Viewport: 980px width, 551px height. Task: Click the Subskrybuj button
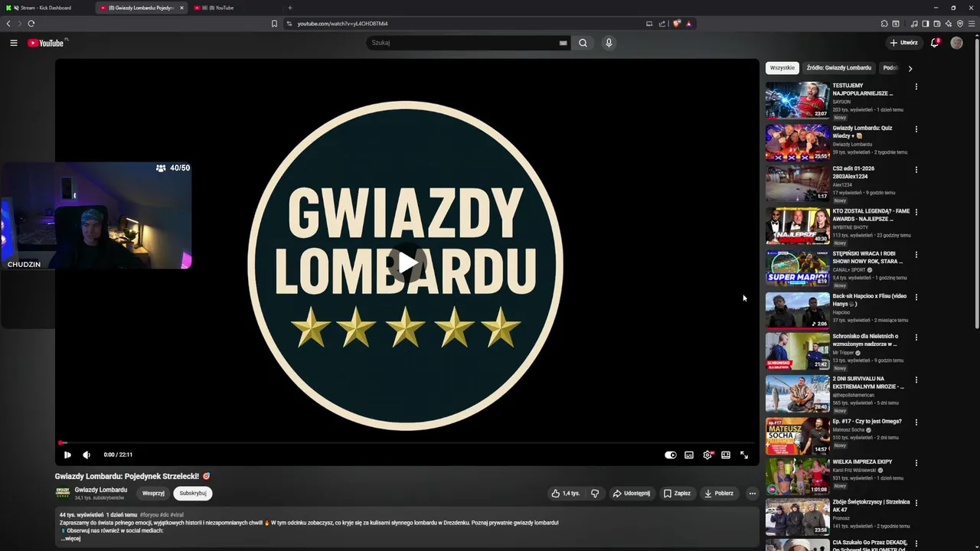point(193,494)
